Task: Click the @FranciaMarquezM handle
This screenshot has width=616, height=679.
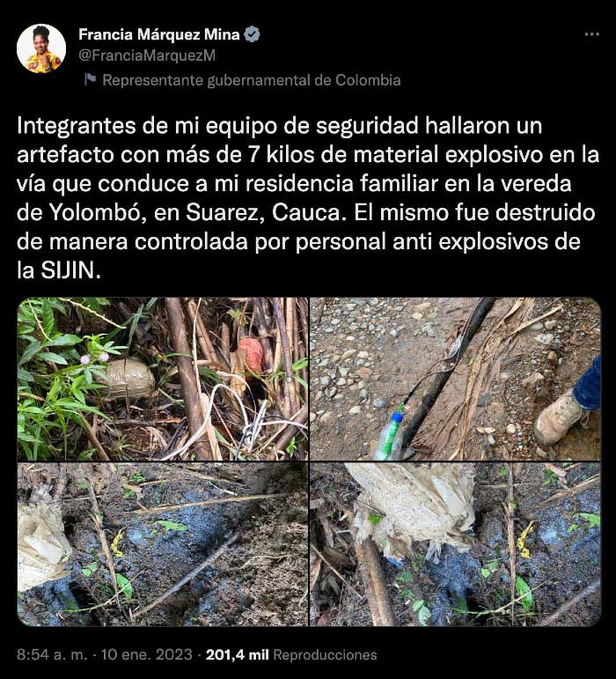Action: click(147, 55)
